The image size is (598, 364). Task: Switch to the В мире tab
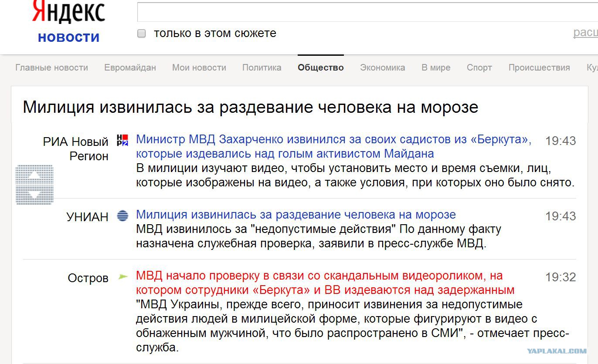(436, 67)
